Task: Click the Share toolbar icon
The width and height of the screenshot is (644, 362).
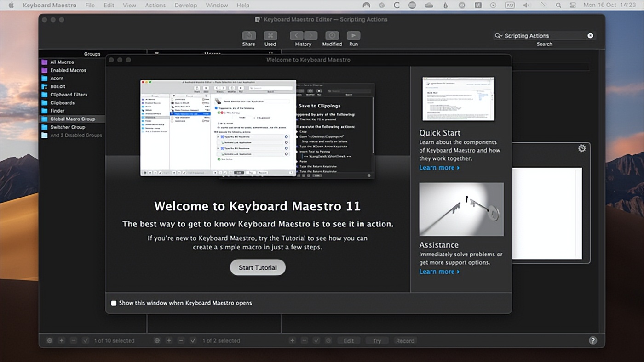Action: click(x=248, y=36)
